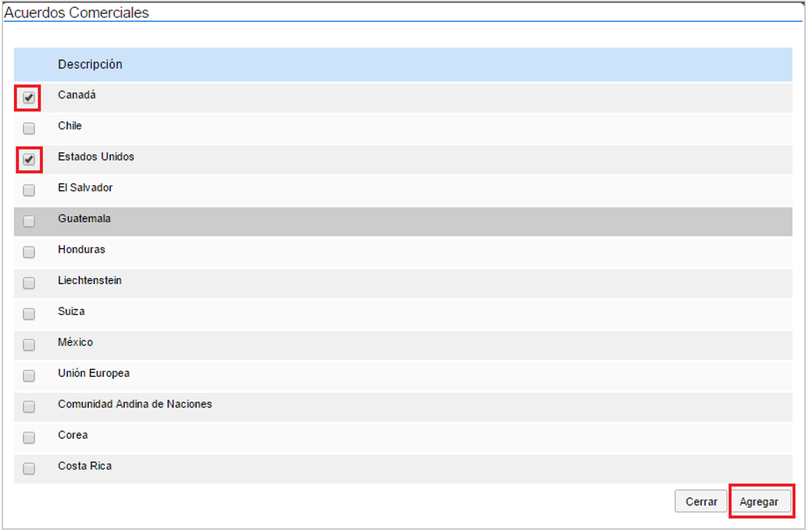Image resolution: width=808 pixels, height=532 pixels.
Task: Select the Corea checkbox
Action: [x=28, y=437]
